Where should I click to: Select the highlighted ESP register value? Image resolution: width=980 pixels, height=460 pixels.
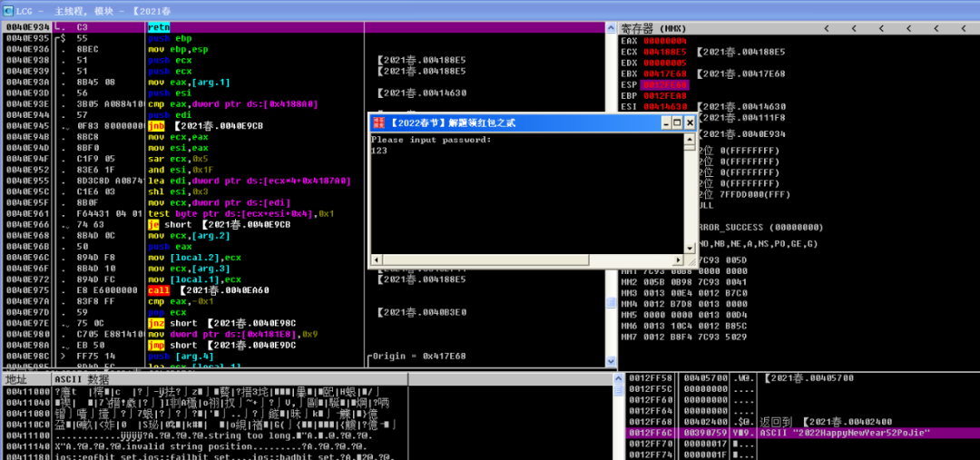coord(665,84)
